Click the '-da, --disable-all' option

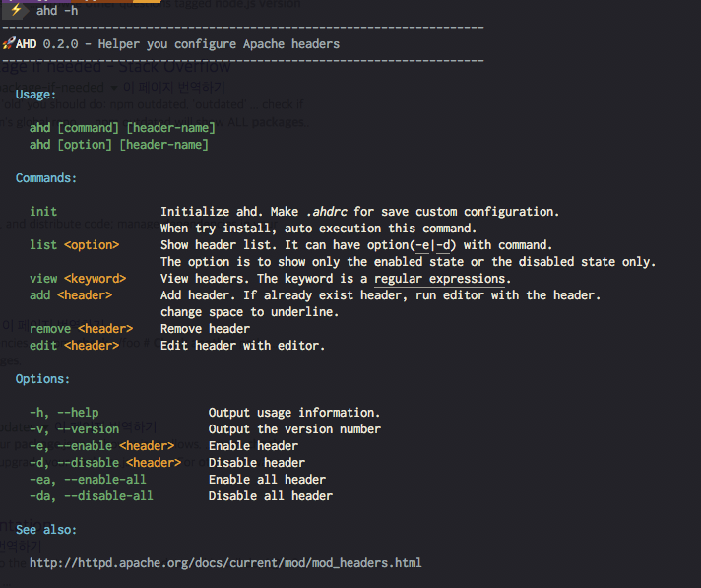92,496
